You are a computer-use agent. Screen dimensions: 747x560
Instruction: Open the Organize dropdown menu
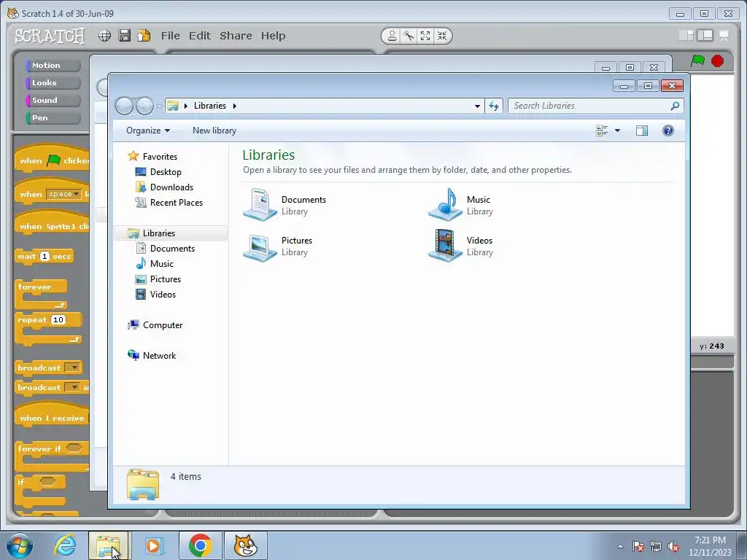pos(147,131)
